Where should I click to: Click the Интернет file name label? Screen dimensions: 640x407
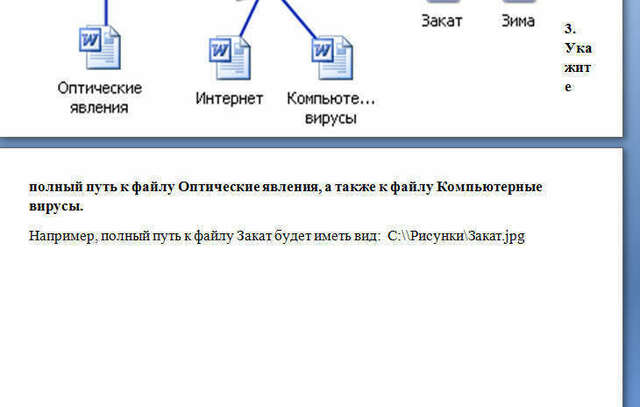coord(229,98)
